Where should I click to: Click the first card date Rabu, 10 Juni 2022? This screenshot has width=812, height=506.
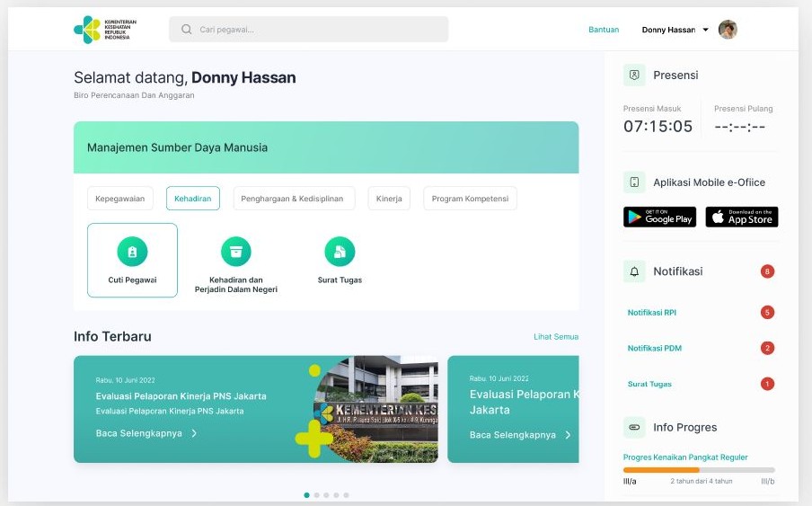tap(126, 380)
